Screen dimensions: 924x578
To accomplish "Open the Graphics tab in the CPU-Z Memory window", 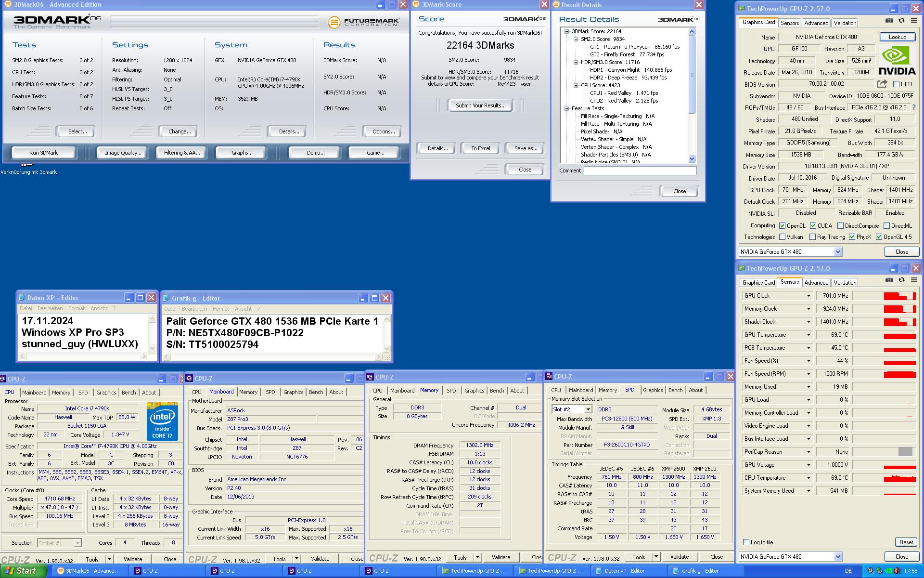I will pos(474,391).
